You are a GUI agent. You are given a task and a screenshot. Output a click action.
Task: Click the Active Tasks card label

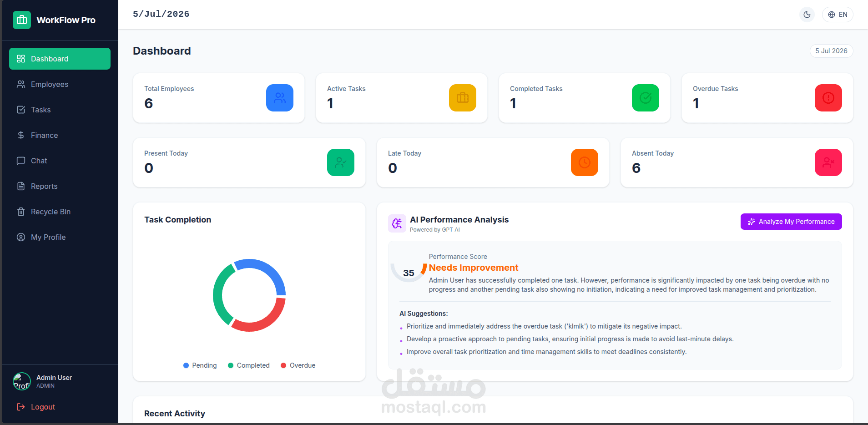pos(346,89)
